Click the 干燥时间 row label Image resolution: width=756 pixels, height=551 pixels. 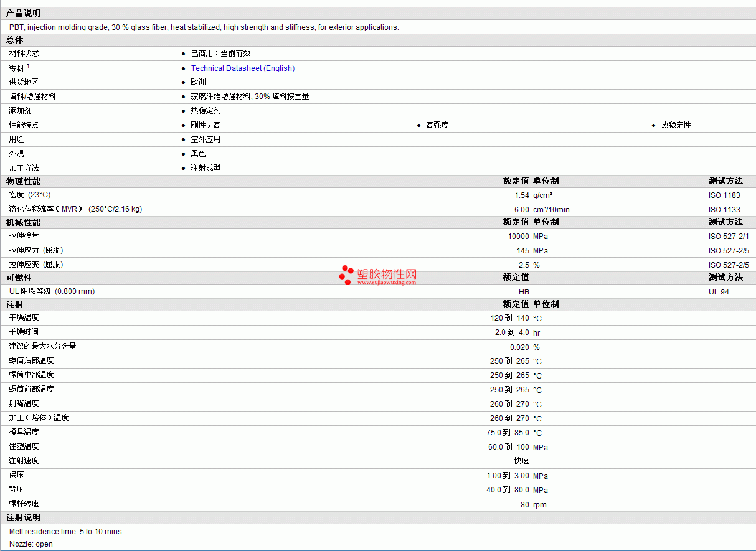pyautogui.click(x=24, y=332)
